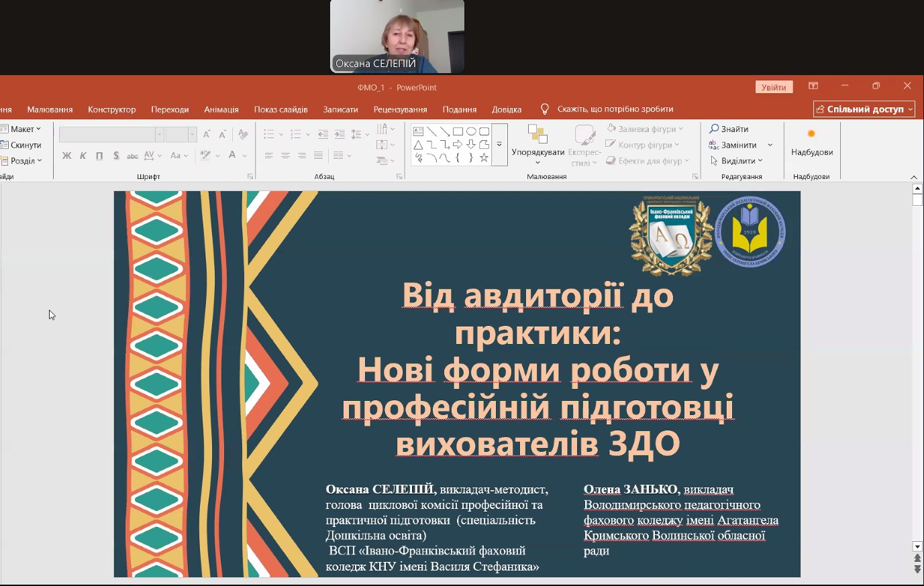Toggle underline П formatting
Viewport: 924px width, 586px height.
click(x=99, y=156)
